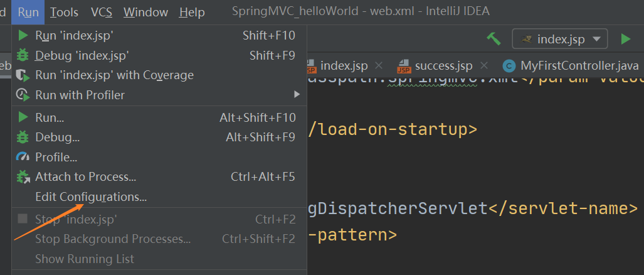Screen dimensions: 644x275
Task: Select Stop Background Processes... entry
Action: coord(159,239)
